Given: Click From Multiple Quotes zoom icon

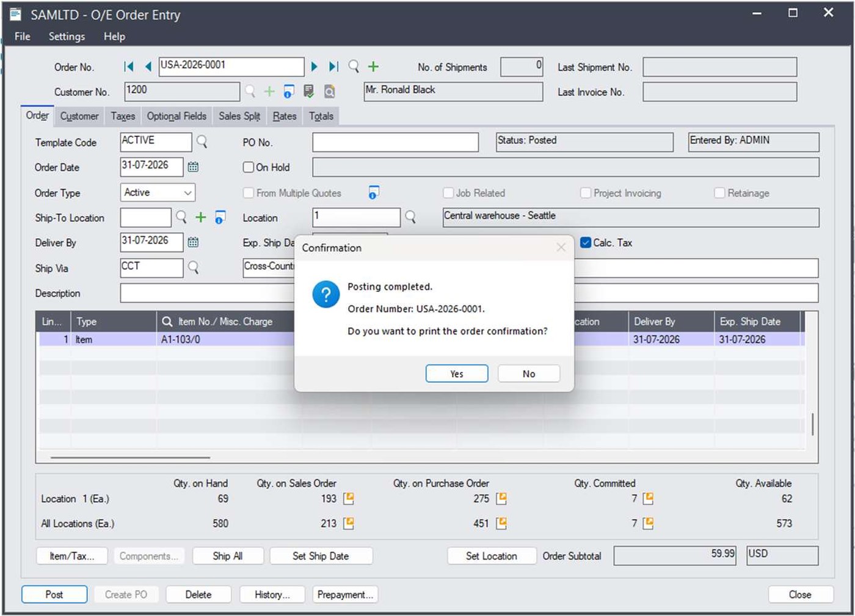Looking at the screenshot, I should tap(374, 192).
